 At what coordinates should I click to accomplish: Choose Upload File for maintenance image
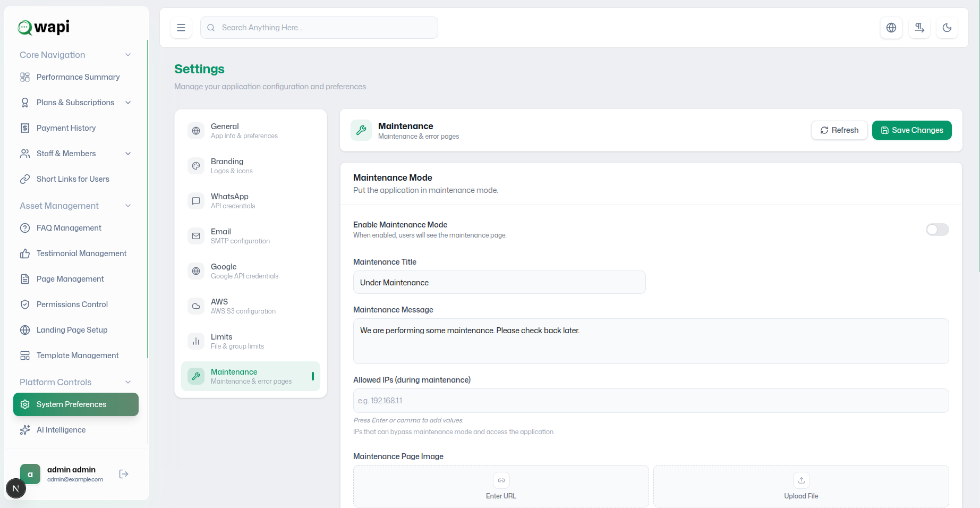[801, 486]
